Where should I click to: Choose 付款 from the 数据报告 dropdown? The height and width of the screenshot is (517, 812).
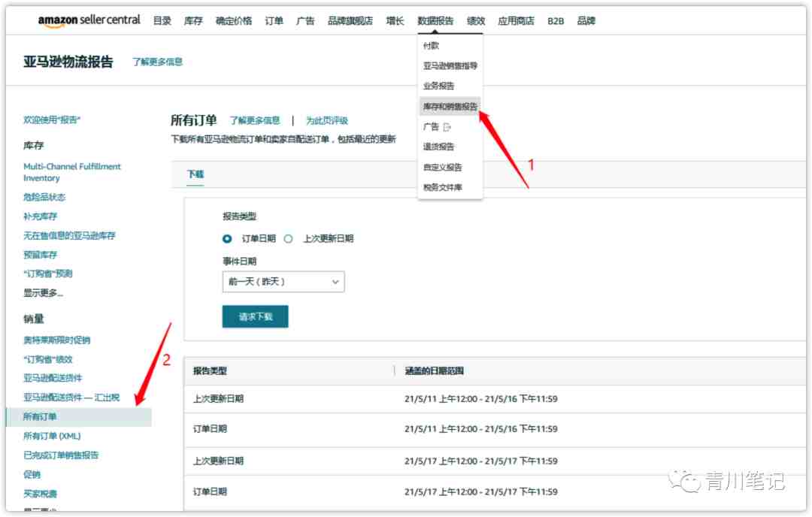pos(431,46)
